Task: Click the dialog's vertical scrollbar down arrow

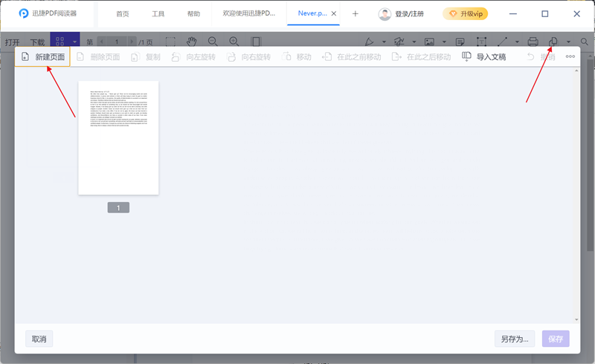Action: pos(577,319)
